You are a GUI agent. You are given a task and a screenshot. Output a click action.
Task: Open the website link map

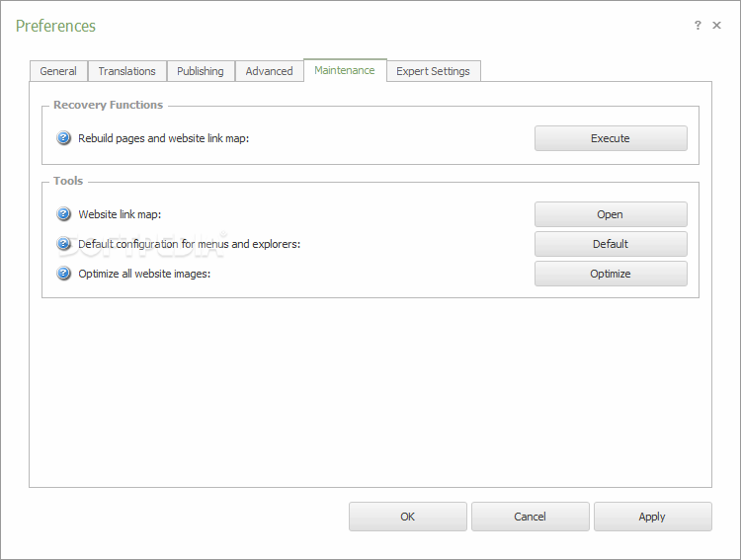tap(611, 214)
